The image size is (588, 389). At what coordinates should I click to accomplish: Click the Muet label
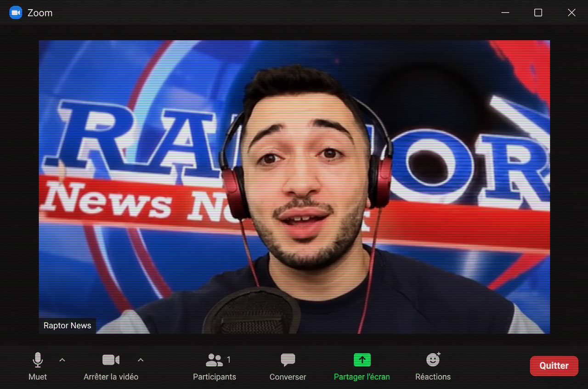tap(38, 377)
